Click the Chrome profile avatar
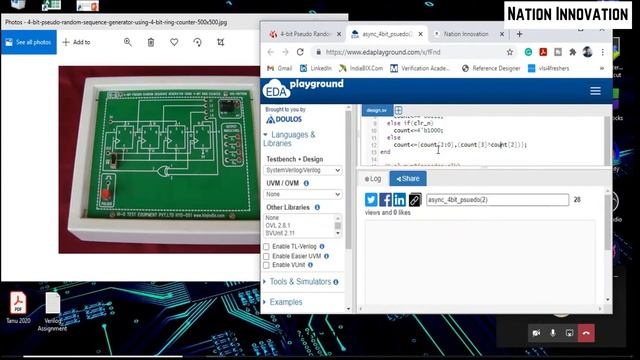Viewport: 640px width, 360px height. pyautogui.click(x=587, y=52)
